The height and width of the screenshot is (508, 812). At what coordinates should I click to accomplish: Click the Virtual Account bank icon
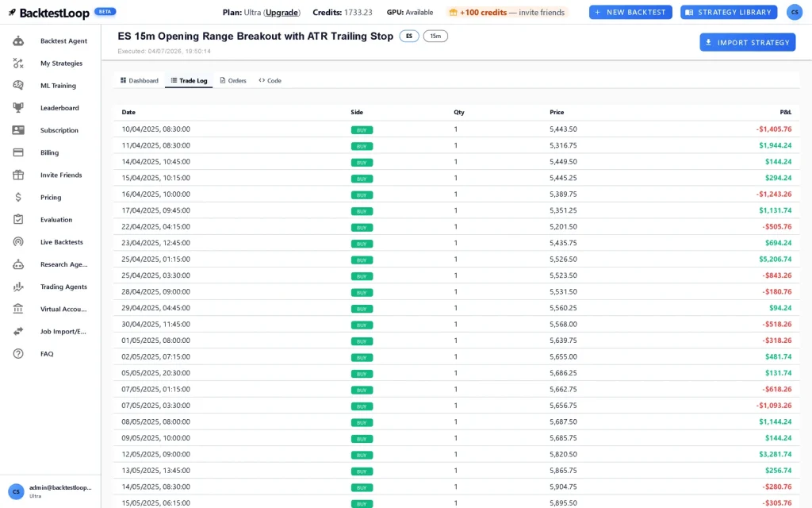click(x=18, y=309)
